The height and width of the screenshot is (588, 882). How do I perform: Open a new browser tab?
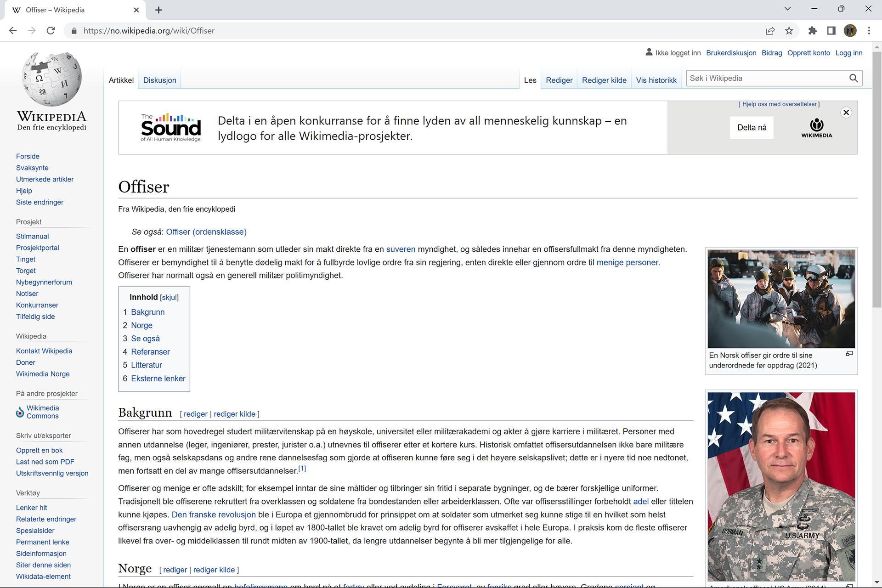[159, 10]
